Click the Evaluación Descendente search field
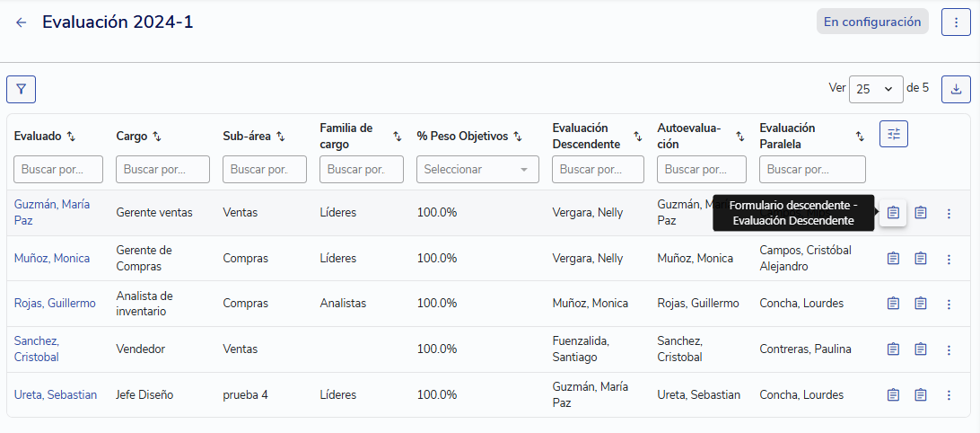980x433 pixels. [598, 169]
